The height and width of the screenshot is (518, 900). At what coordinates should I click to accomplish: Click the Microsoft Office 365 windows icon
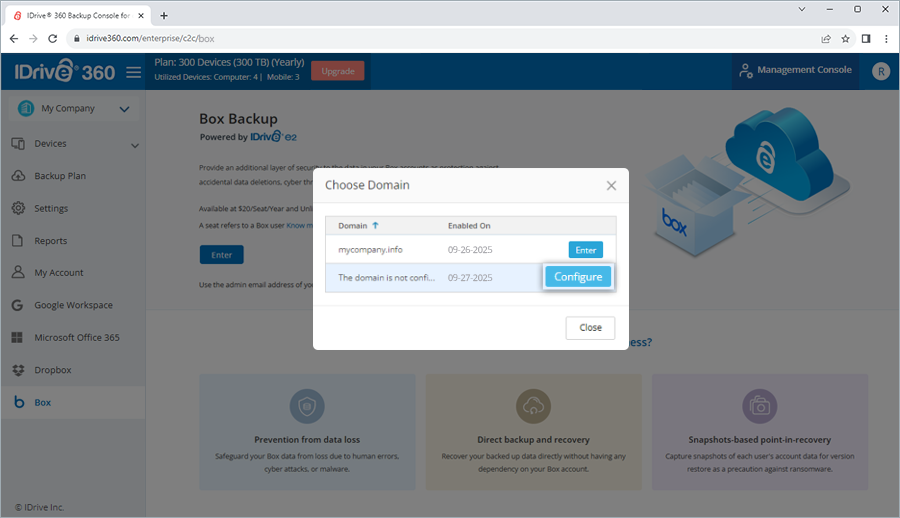[x=17, y=338]
